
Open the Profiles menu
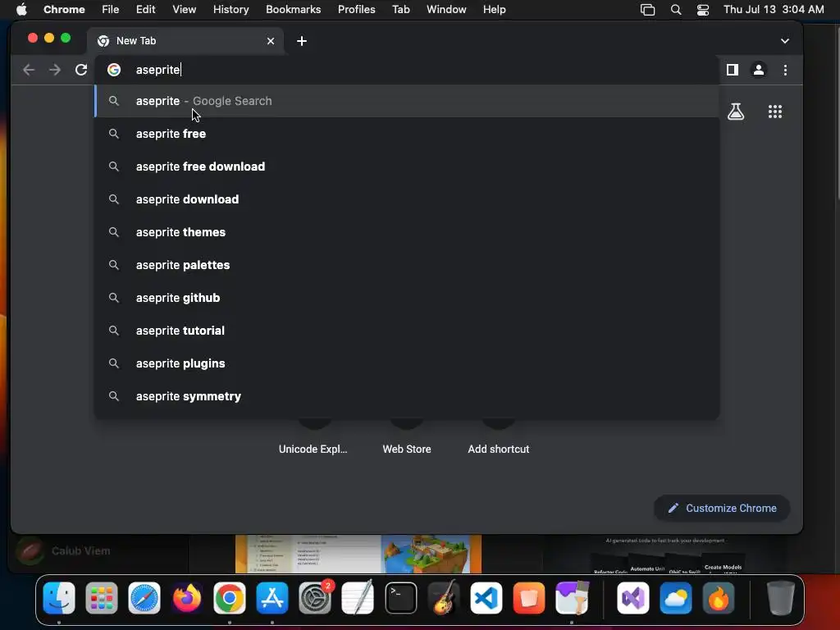356,10
